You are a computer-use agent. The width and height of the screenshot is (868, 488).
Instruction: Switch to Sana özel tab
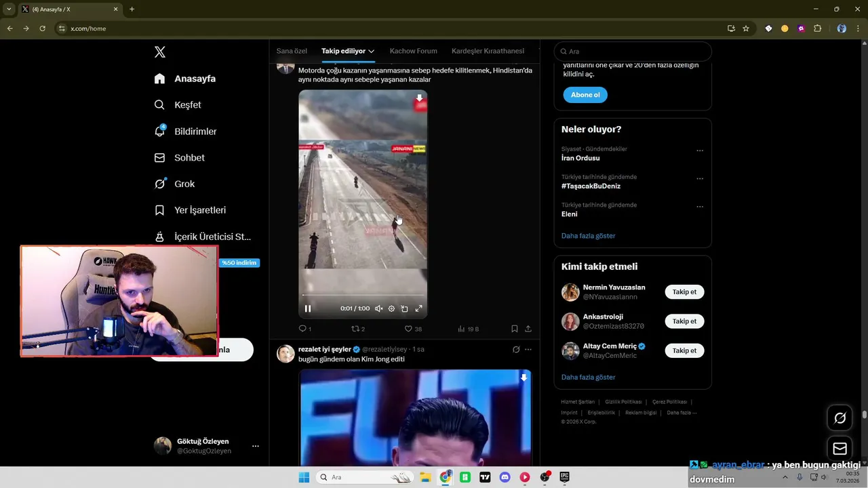(292, 51)
